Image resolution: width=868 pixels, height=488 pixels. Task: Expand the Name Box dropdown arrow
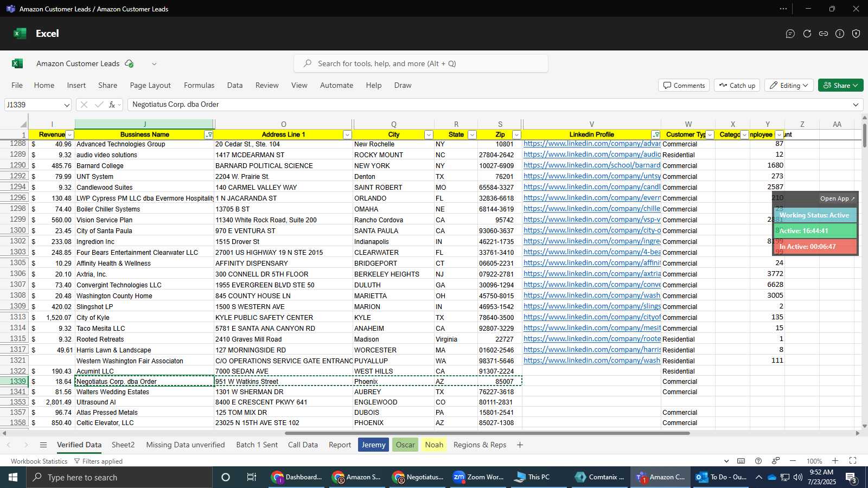[x=66, y=105]
